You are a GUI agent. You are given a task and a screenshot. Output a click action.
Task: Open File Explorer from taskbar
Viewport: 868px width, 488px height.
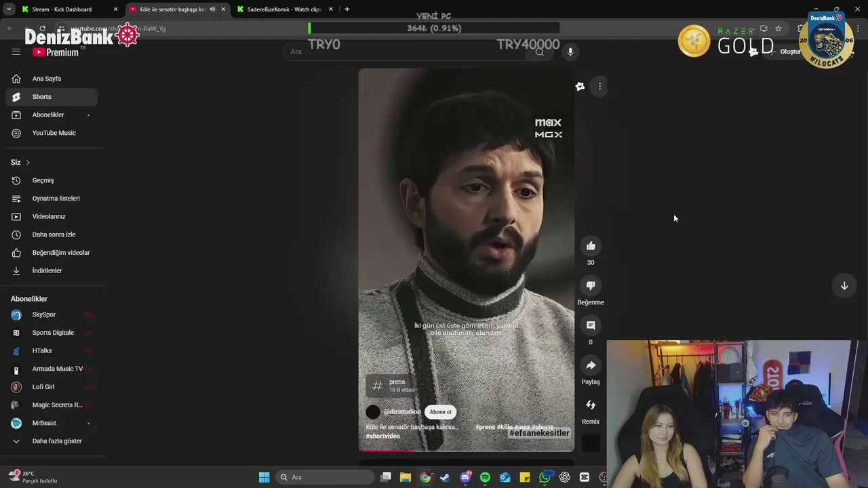click(x=406, y=477)
